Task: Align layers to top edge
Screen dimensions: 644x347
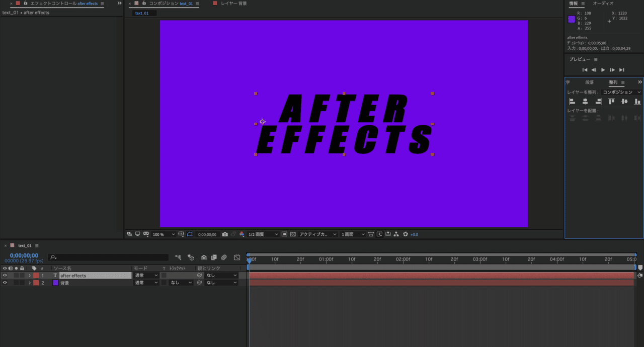Action: [x=611, y=102]
